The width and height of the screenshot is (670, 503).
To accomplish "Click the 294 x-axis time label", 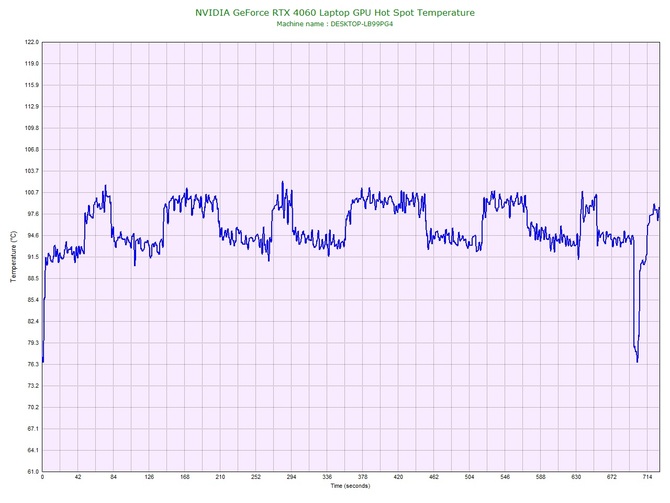I will click(291, 477).
